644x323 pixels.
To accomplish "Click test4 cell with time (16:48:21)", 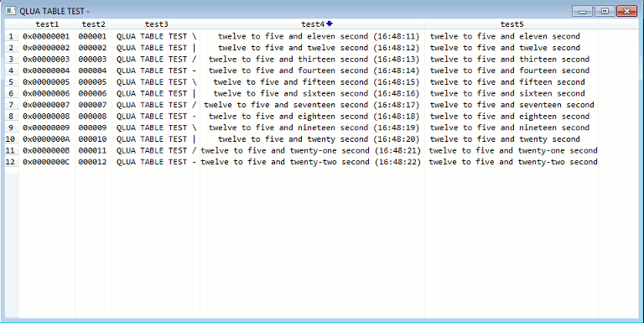I will coord(312,150).
